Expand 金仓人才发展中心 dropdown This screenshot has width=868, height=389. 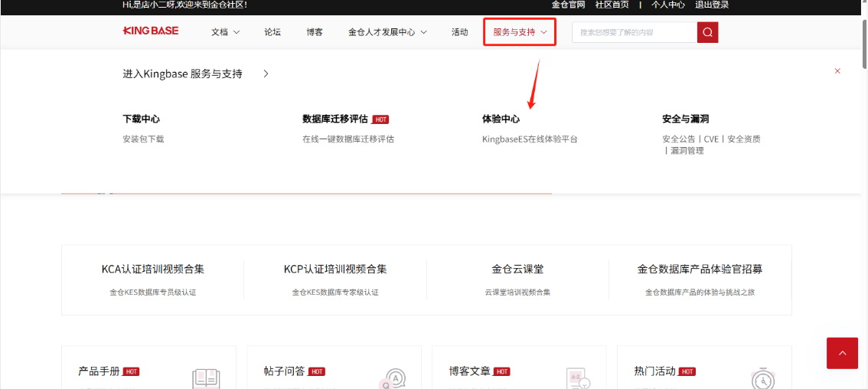387,32
